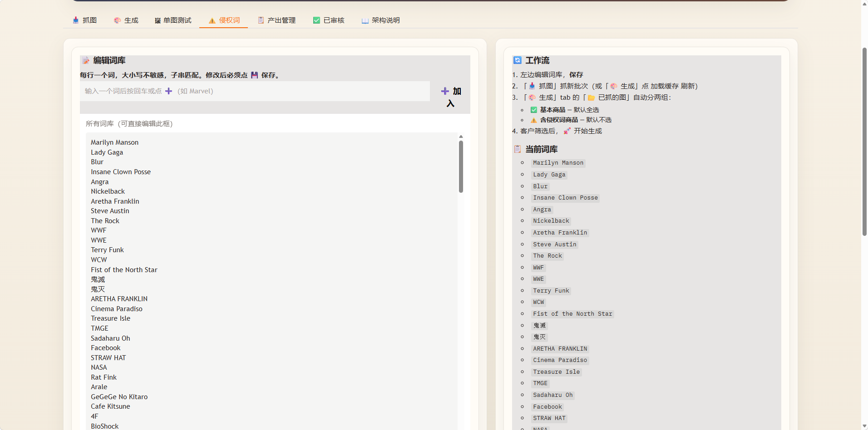
Task: Click 'Lady Gaga' line in word list editor
Action: pyautogui.click(x=107, y=152)
